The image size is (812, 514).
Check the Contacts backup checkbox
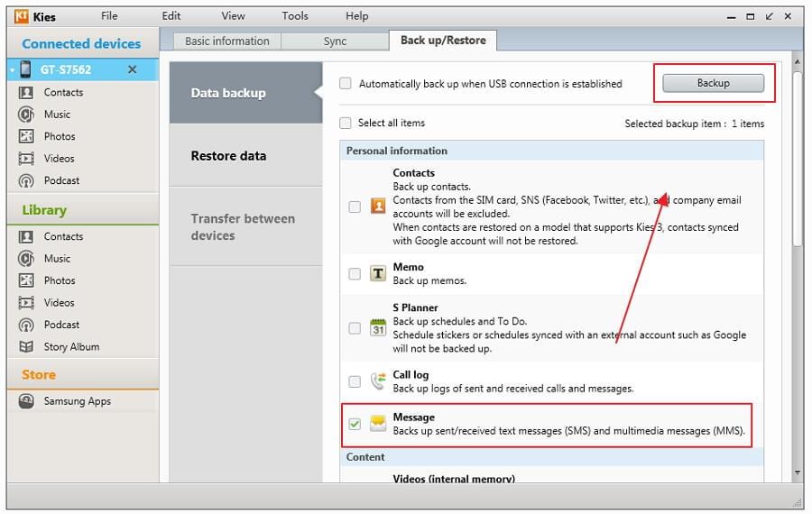coord(355,207)
